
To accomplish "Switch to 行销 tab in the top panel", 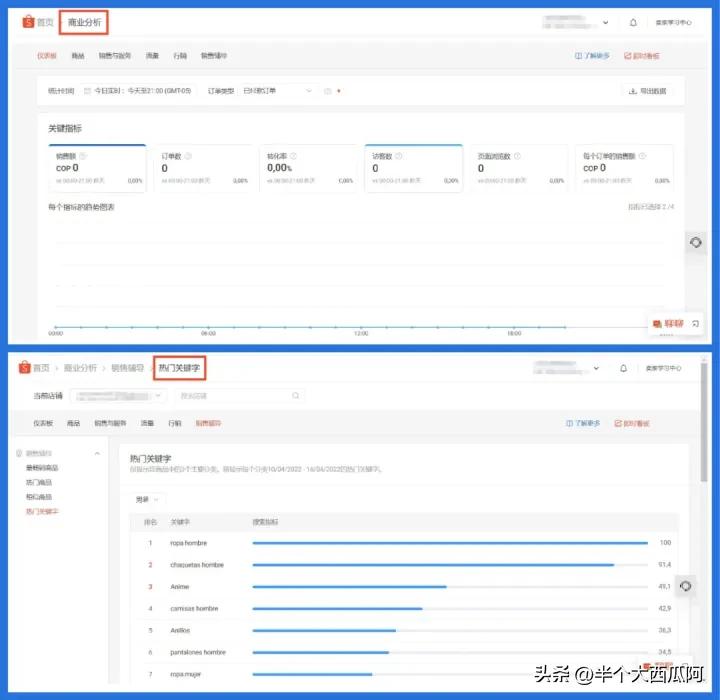I will 180,56.
